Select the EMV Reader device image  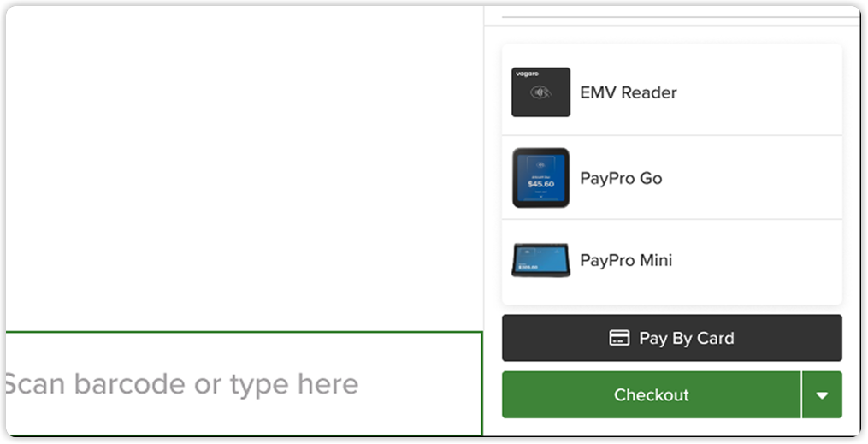tap(540, 92)
